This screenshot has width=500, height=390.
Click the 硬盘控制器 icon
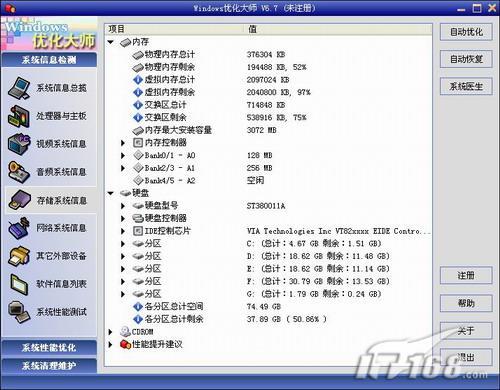[138, 218]
